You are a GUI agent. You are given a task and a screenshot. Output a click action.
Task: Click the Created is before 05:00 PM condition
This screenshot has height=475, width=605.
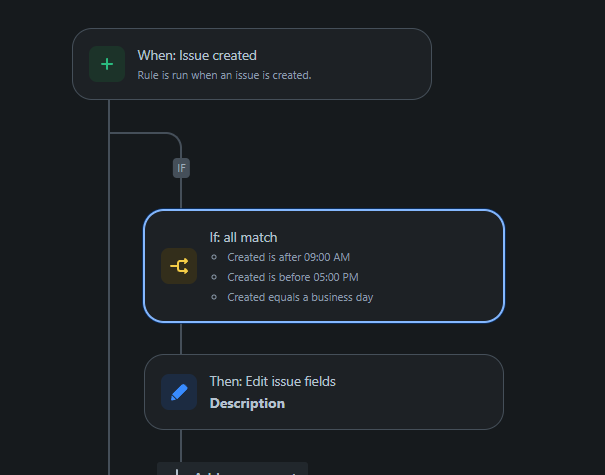point(293,277)
